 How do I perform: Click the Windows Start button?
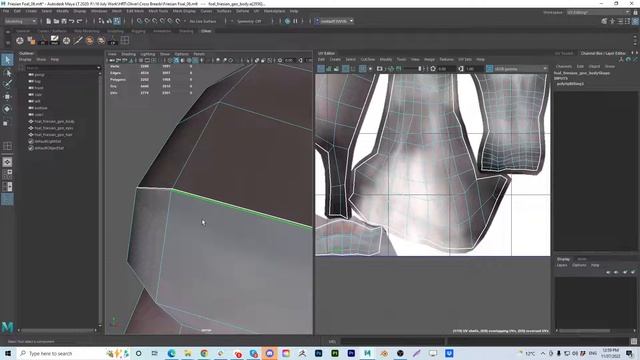click(7, 353)
